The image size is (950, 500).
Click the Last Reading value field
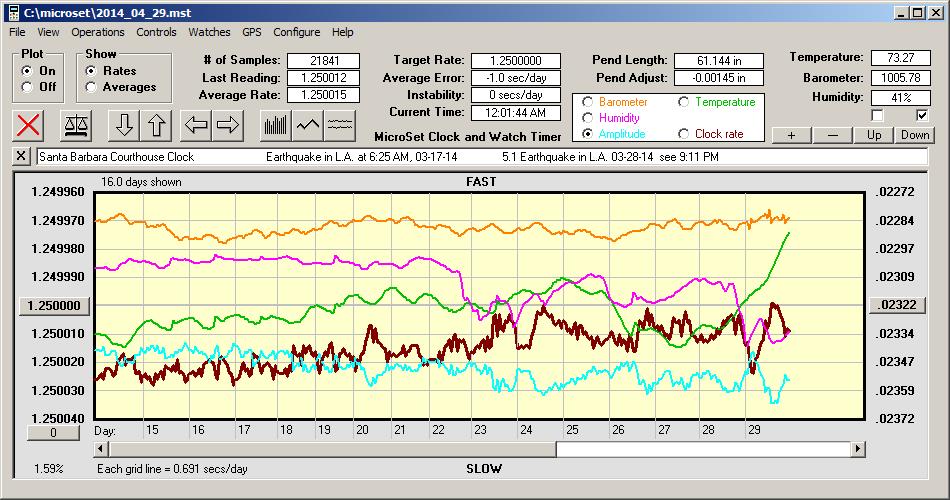pos(324,78)
